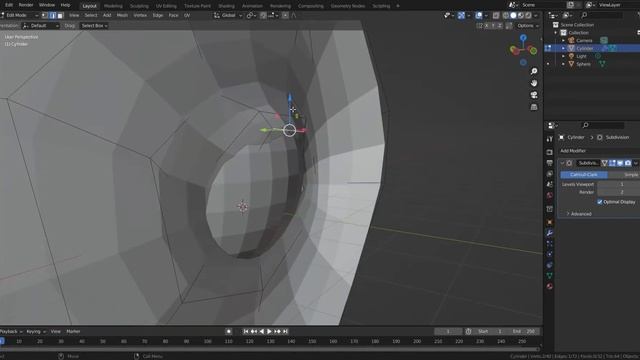Viewport: 640px width, 360px height.
Task: Open the Physics properties tab icon
Action: click(x=549, y=254)
